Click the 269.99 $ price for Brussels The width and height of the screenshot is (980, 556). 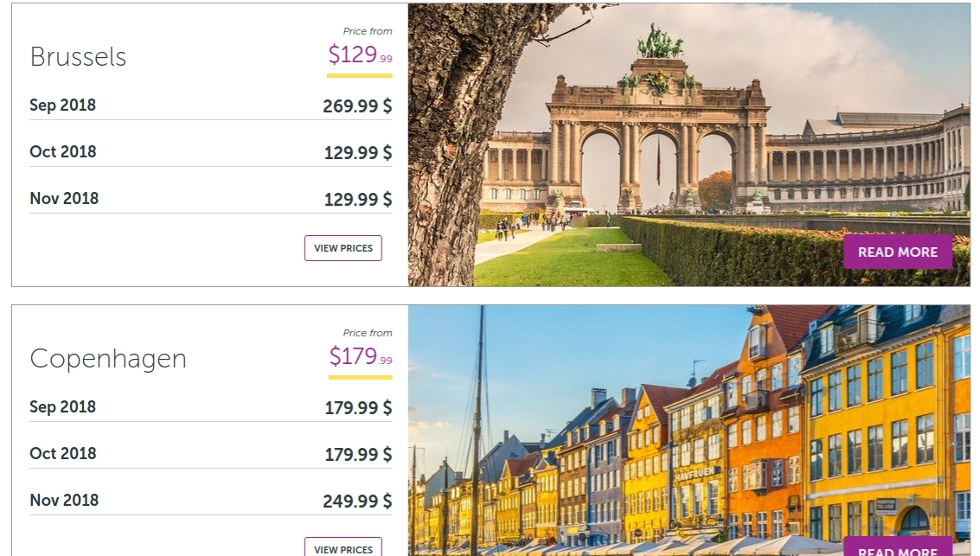357,106
